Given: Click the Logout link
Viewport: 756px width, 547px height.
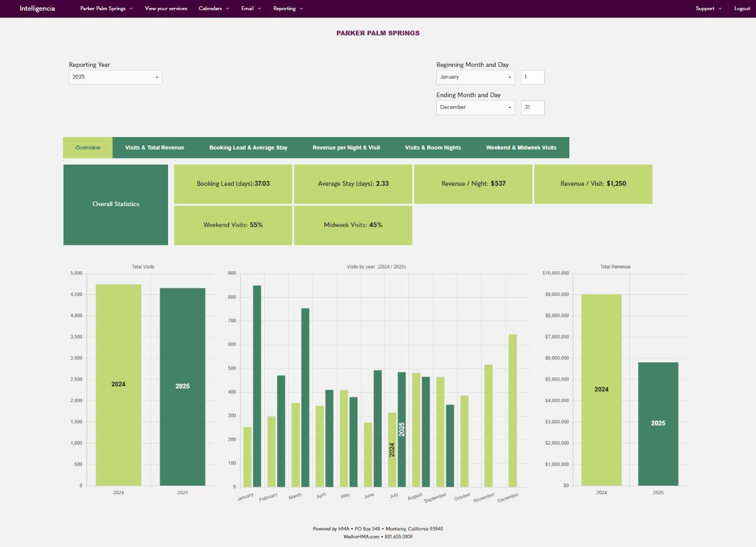Looking at the screenshot, I should [742, 8].
